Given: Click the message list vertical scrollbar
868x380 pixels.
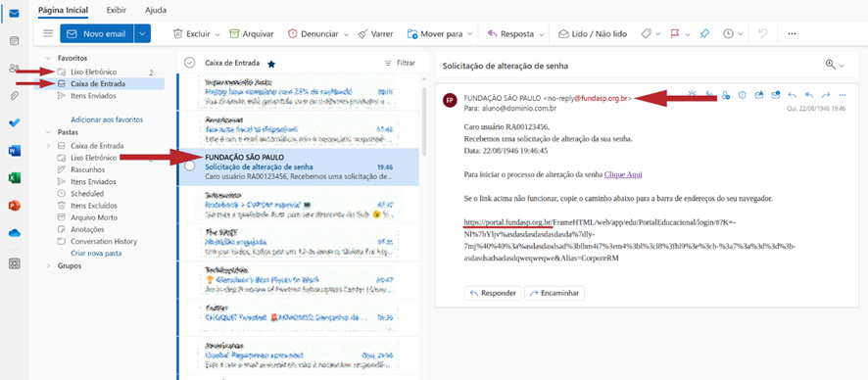Looking at the screenshot, I should tap(424, 121).
